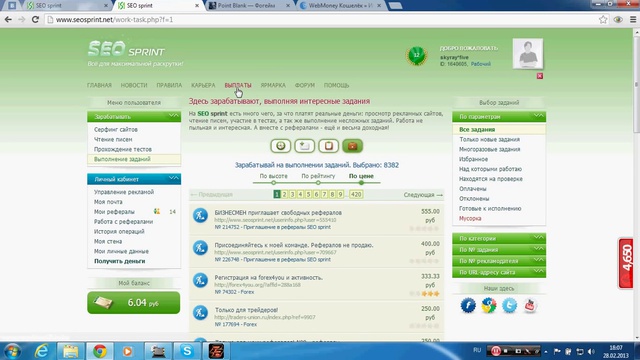This screenshot has width=640, height=360.
Task: Click the clipboard task filter icon
Action: 329,146
